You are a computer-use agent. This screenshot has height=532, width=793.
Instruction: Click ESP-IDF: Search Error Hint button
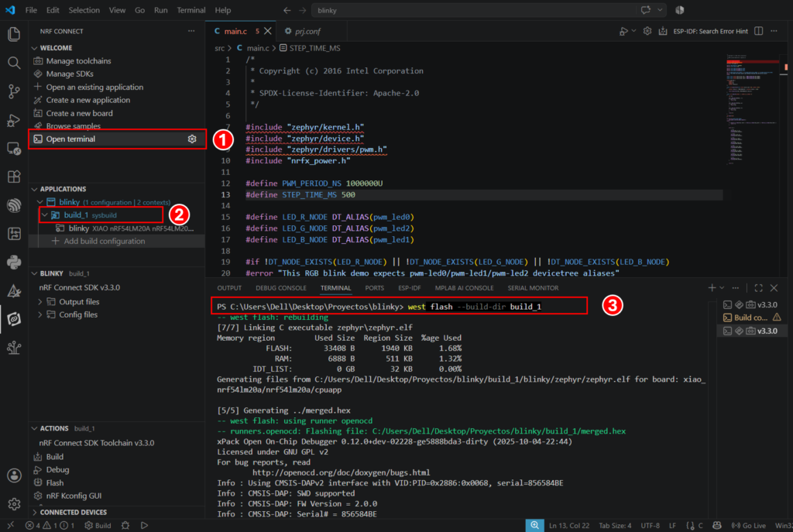(x=710, y=31)
